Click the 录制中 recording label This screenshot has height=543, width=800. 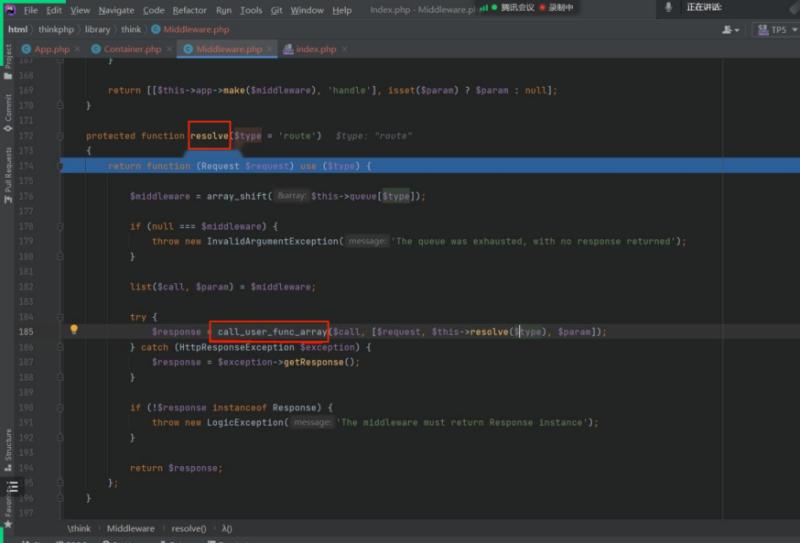pos(561,8)
